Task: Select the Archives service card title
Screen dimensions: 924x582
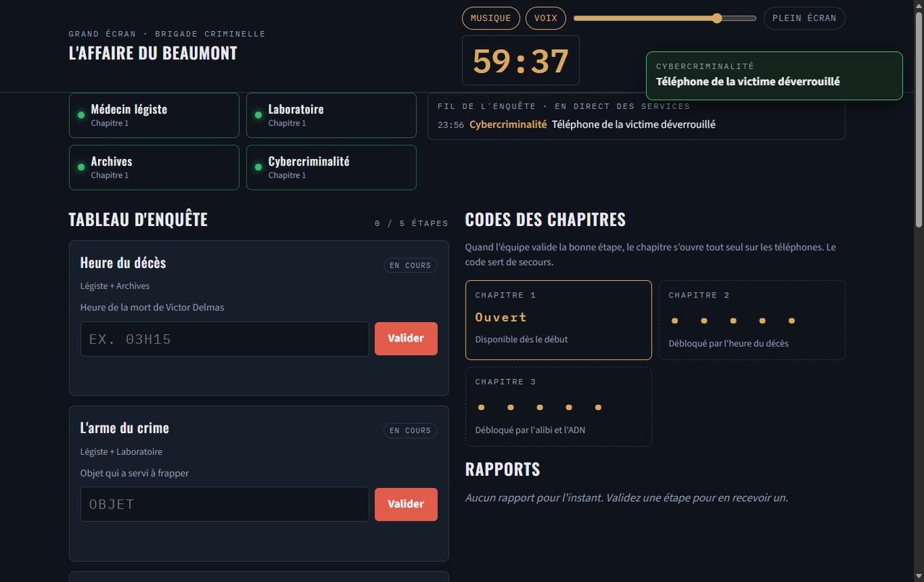Action: (x=111, y=161)
